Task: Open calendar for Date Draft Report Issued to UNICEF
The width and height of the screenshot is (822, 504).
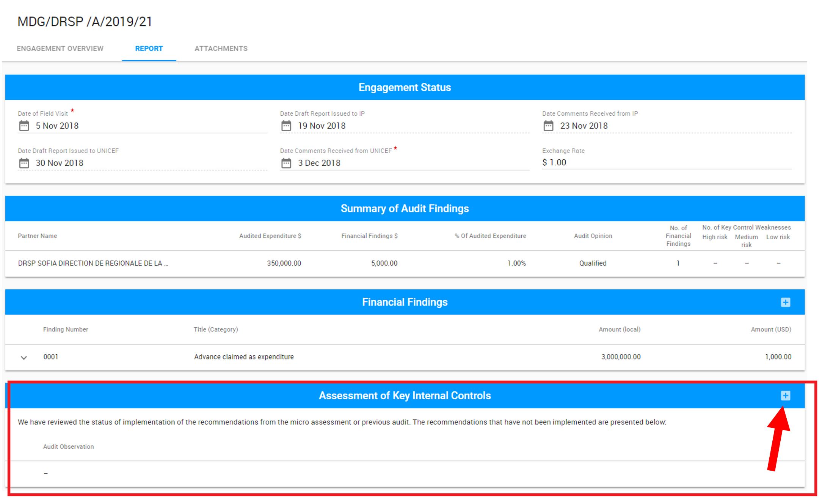Action: pos(24,163)
